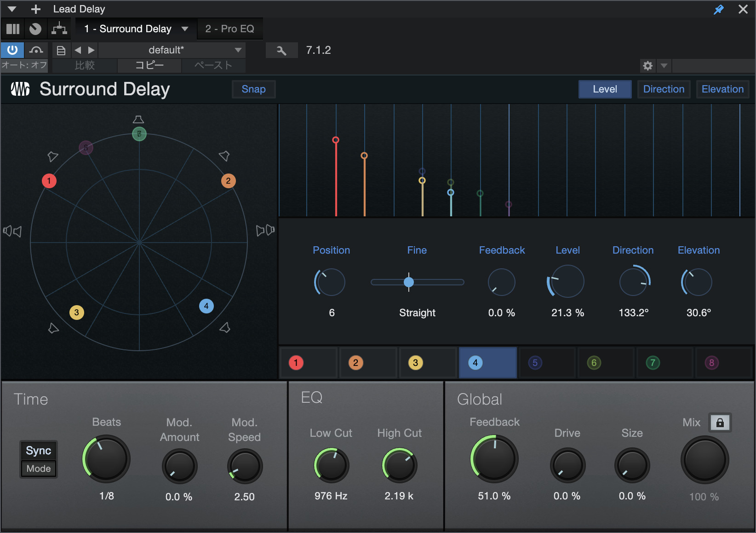The image size is (756, 533).
Task: Select red tap 1 in surround panner
Action: pos(49,181)
